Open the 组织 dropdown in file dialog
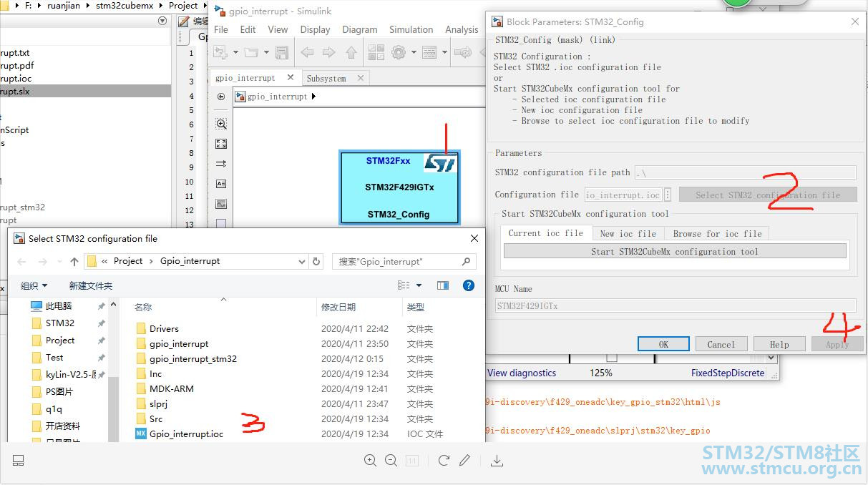This screenshot has height=485, width=868. [x=34, y=285]
